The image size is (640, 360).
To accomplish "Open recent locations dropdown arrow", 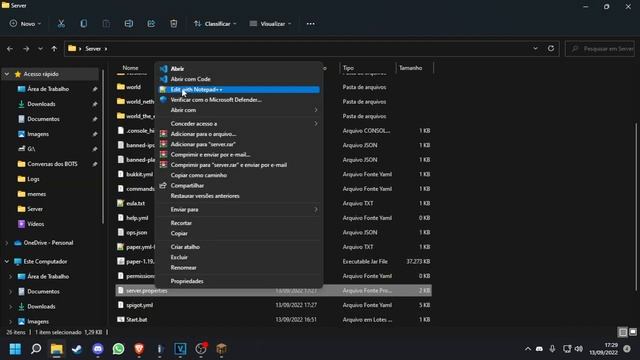I will 40,49.
